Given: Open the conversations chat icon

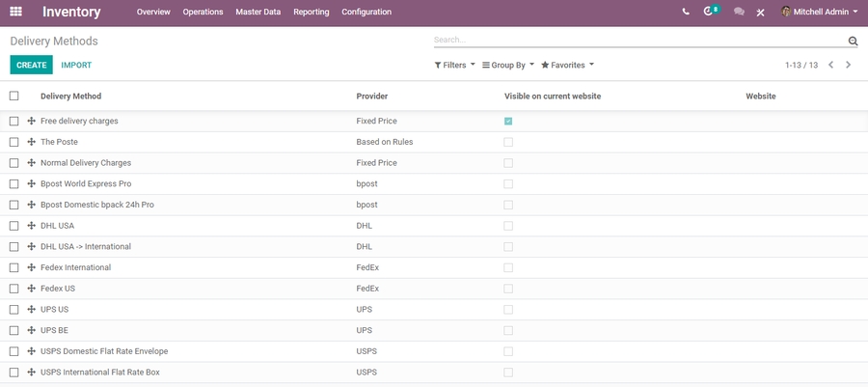Looking at the screenshot, I should click(x=739, y=12).
